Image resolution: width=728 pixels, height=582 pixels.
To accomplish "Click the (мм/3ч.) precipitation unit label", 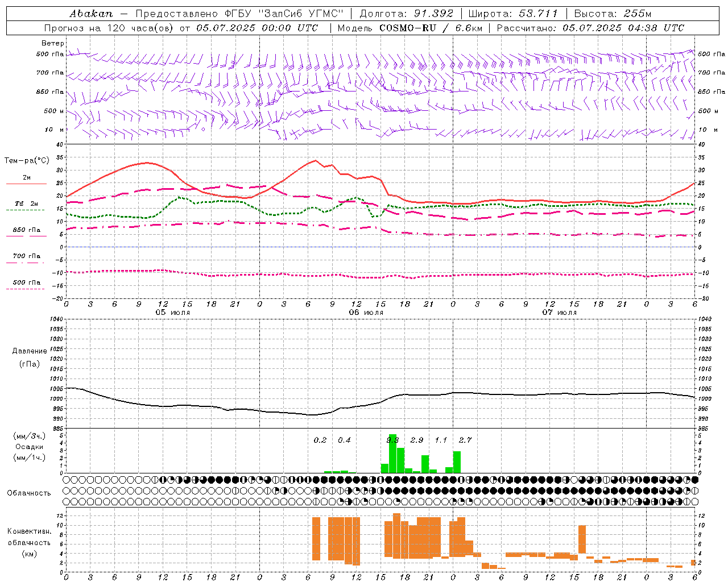I will click(x=30, y=436).
